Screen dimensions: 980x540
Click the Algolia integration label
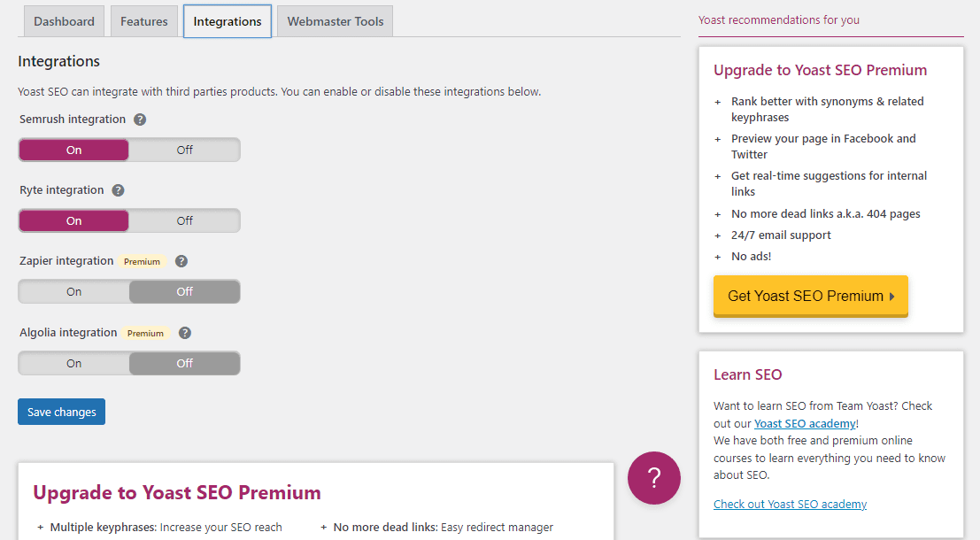point(68,333)
